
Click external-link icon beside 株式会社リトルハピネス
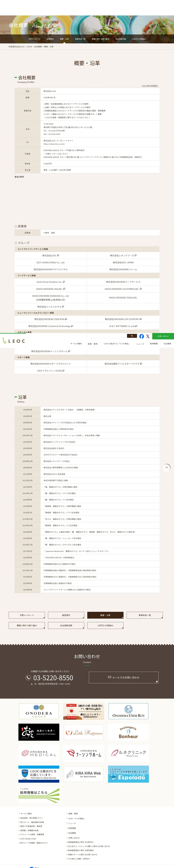pos(63,307)
